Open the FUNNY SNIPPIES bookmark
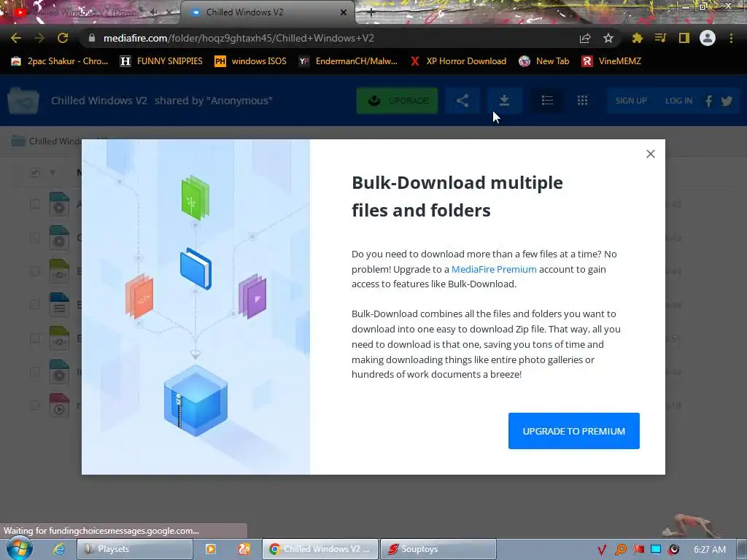 [x=161, y=61]
